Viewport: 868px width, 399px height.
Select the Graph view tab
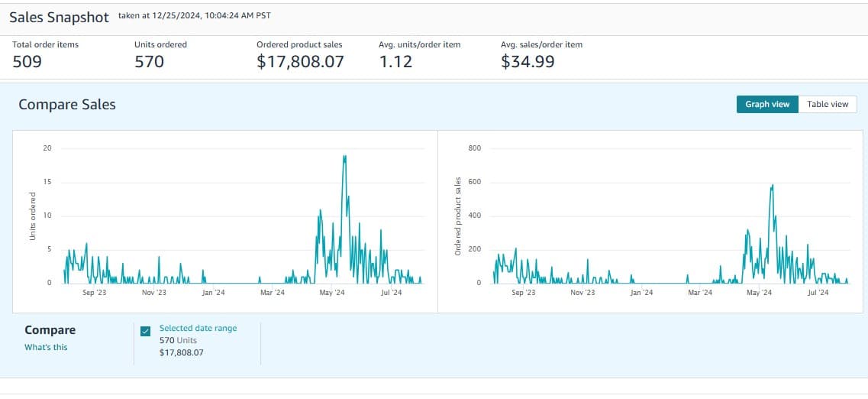click(x=767, y=104)
